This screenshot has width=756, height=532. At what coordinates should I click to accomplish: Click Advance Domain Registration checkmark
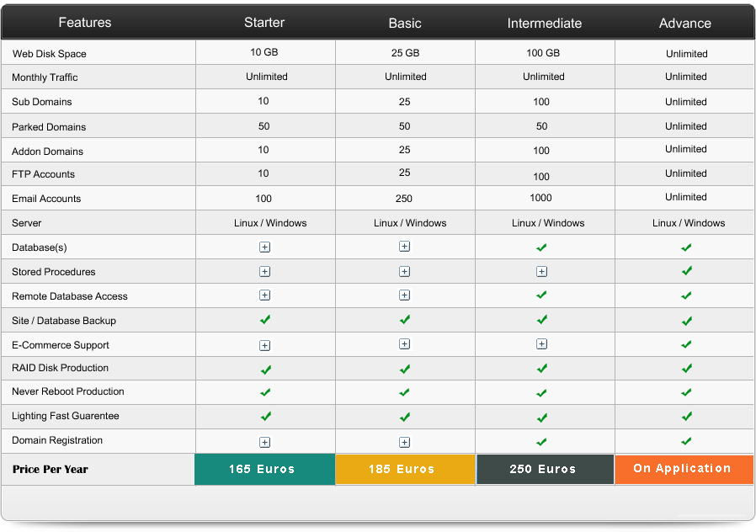[686, 441]
